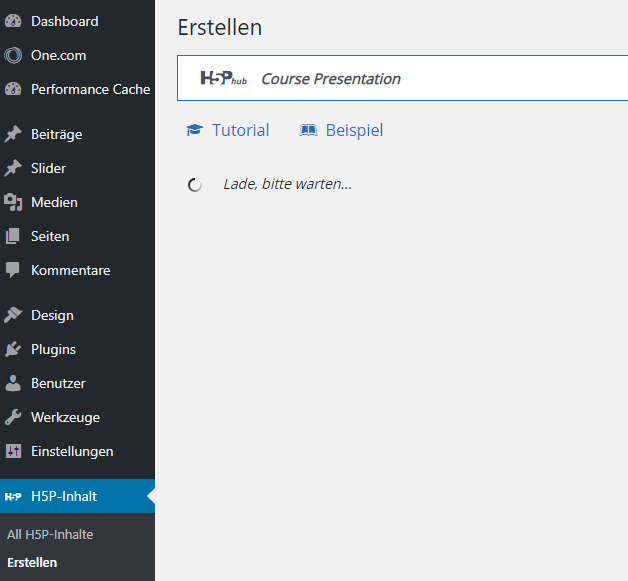Open One.com menu item
Viewport: 628px width, 581px height.
point(77,55)
